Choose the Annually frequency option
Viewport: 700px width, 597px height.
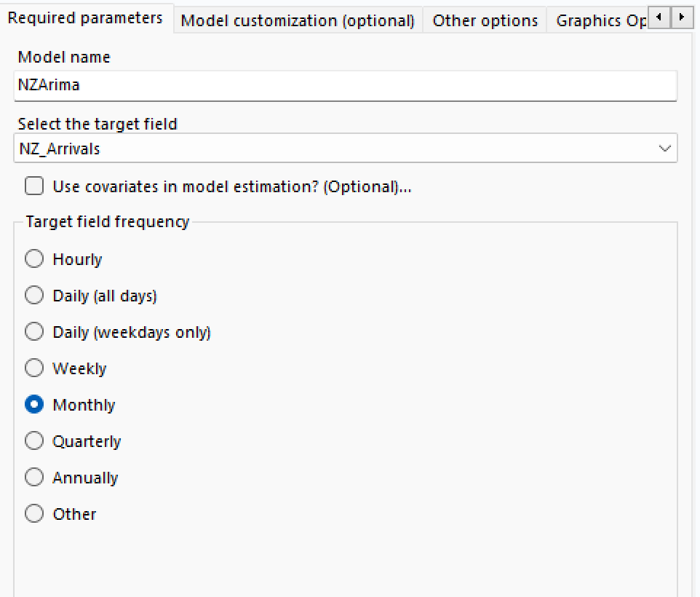[34, 478]
